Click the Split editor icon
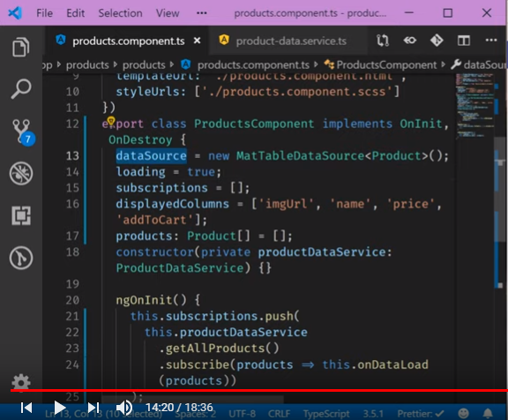This screenshot has height=420, width=508. click(x=464, y=41)
